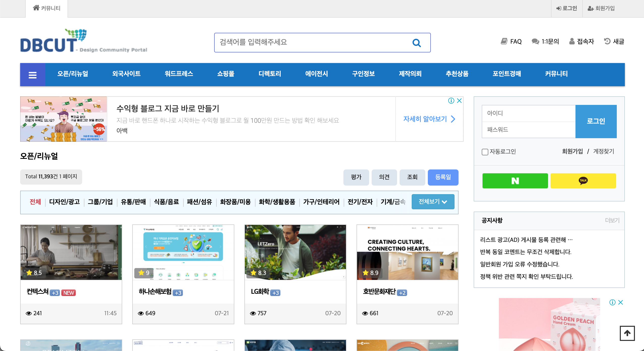The image size is (644, 351).
Task: Open the hamburger menu in the blue navbar
Action: coord(33,75)
